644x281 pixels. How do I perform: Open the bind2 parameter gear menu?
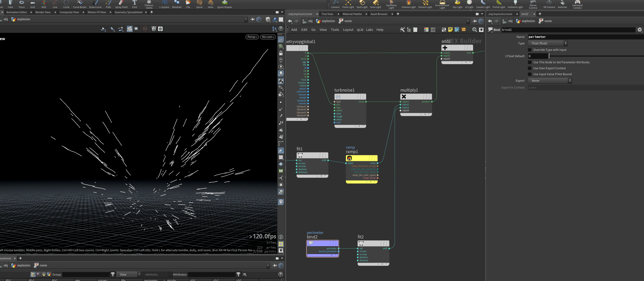click(639, 30)
